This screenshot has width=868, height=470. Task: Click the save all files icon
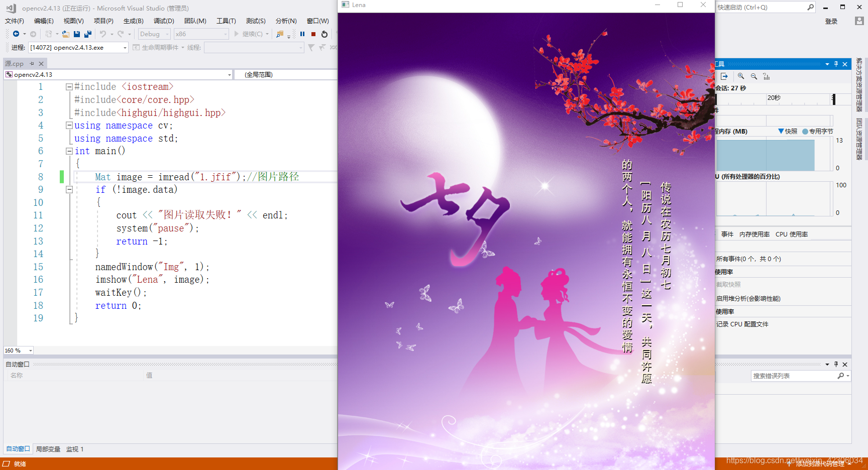click(x=88, y=34)
